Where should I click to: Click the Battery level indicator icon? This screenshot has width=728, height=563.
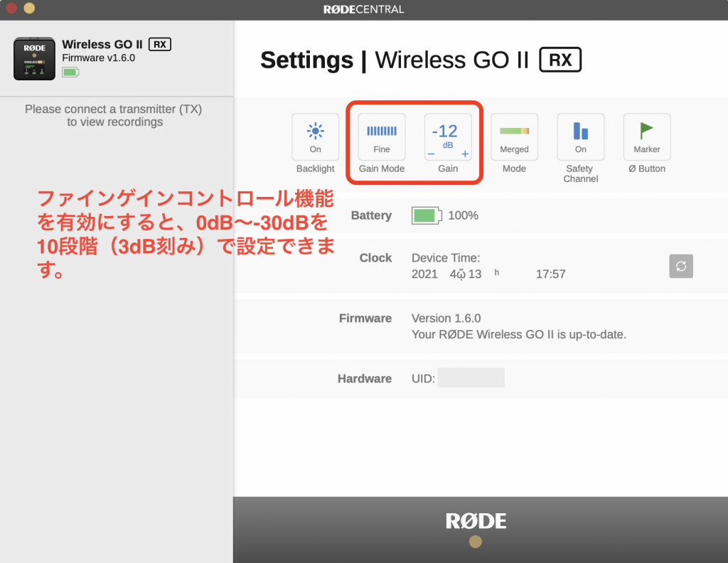tap(427, 215)
